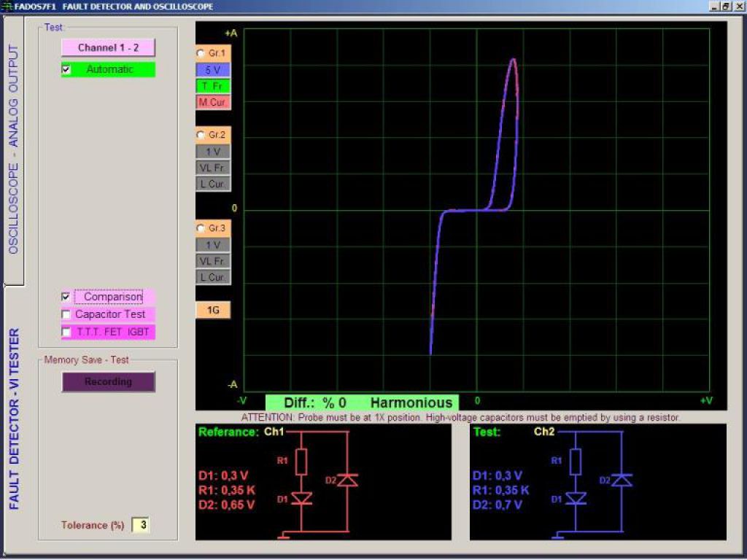The image size is (747, 560).
Task: Click the Ch1 reference D2: 0,65 V value
Action: pos(226,505)
